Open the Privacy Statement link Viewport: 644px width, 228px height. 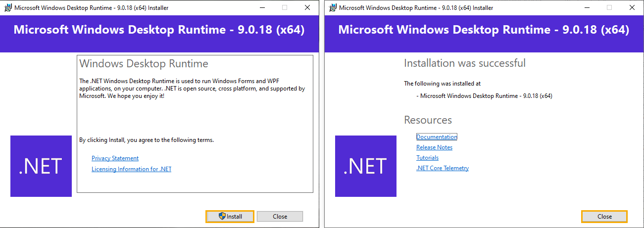(115, 158)
